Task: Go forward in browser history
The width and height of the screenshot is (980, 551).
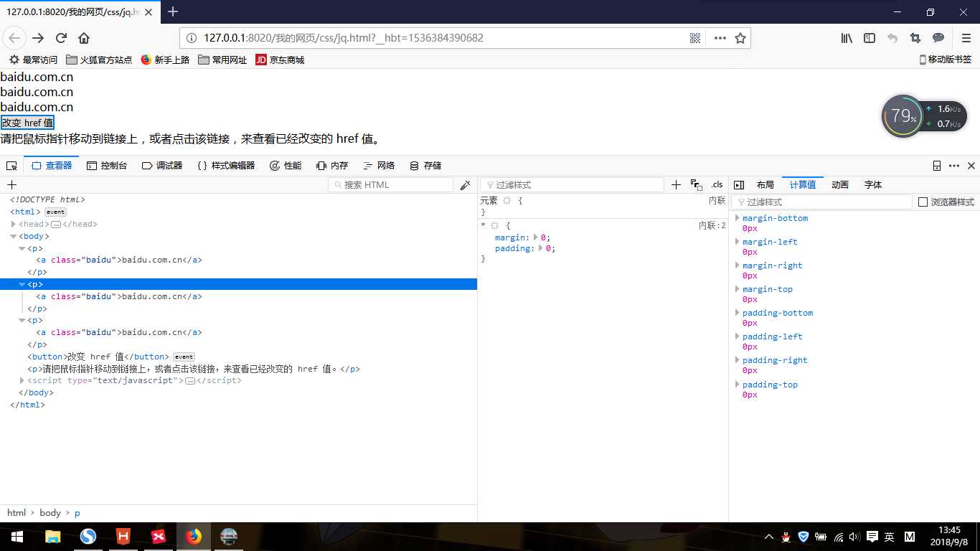Action: pos(38,38)
